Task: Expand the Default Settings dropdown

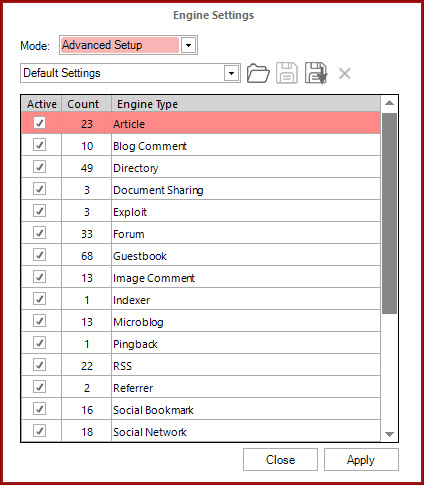Action: [232, 73]
